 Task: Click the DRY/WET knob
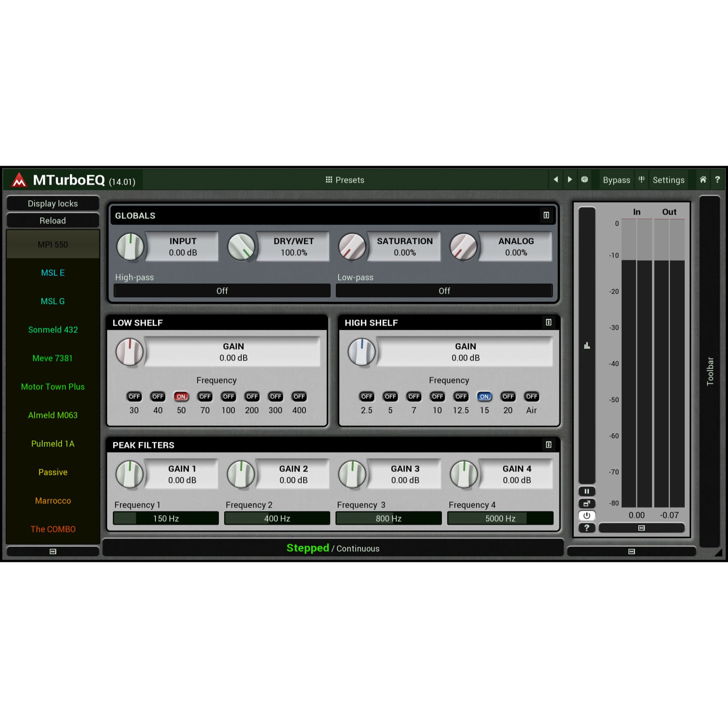[241, 247]
